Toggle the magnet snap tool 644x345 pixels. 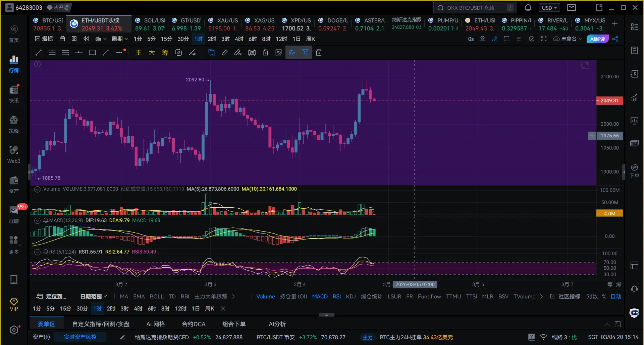point(292,53)
